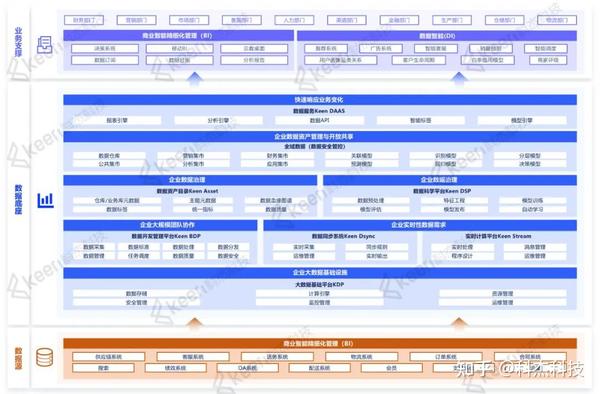Select the 数据API box

pyautogui.click(x=320, y=120)
